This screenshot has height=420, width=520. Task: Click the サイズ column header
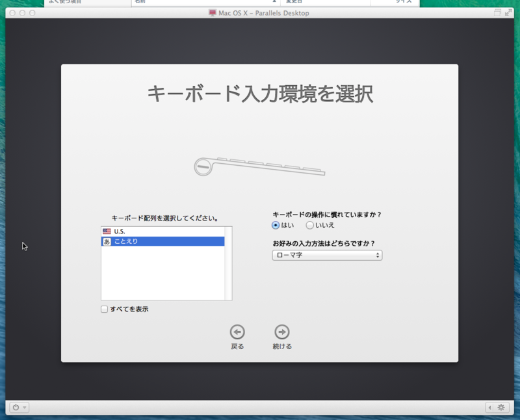(404, 1)
